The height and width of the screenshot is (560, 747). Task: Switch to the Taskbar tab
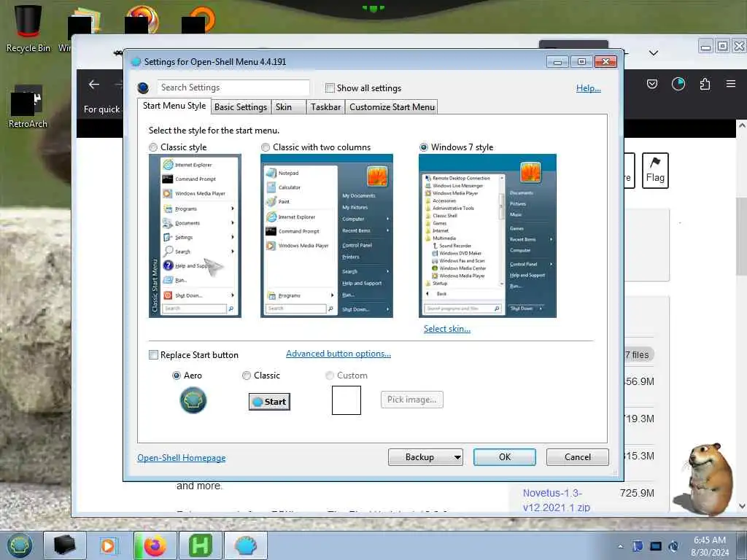pyautogui.click(x=326, y=107)
